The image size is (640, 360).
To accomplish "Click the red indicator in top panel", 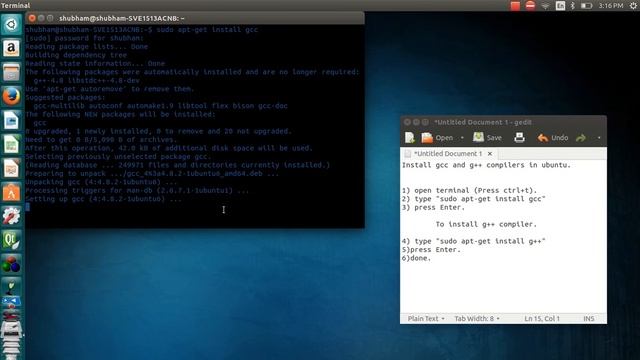I will coord(515,5).
